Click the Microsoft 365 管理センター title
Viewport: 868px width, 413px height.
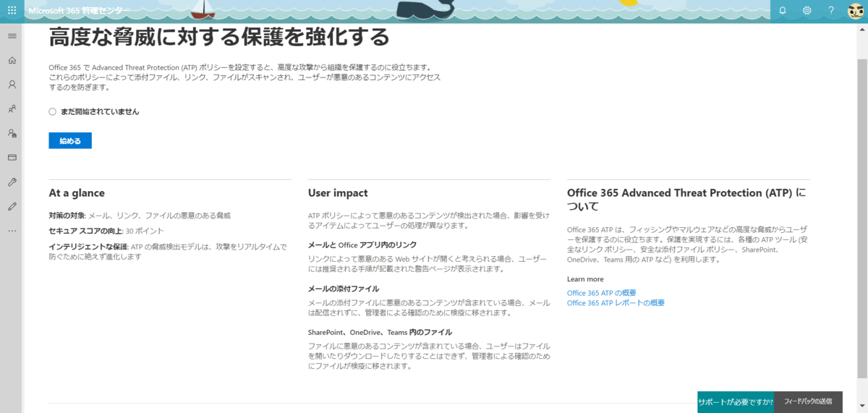[80, 11]
